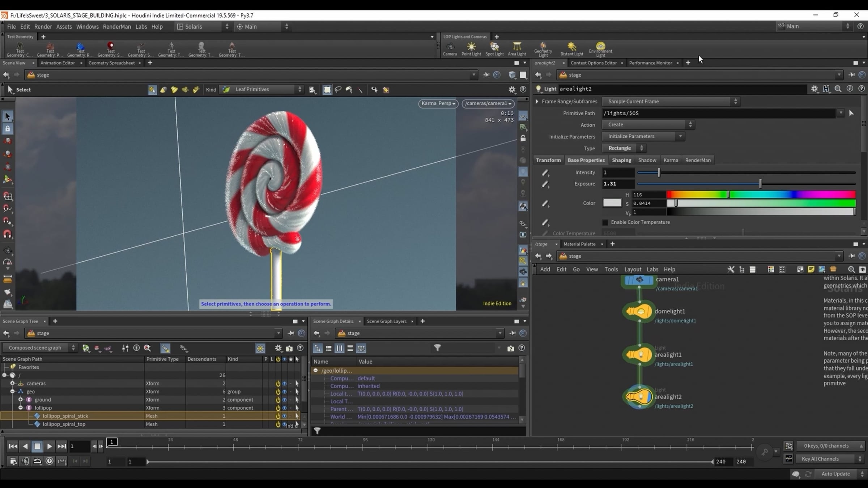868x488 pixels.
Task: Collapse the geo tree item
Action: 13,391
